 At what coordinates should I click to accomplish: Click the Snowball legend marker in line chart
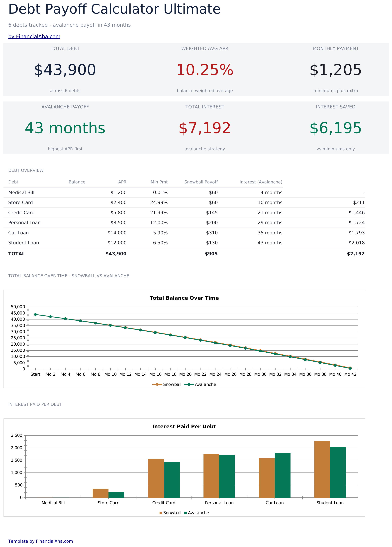point(157,385)
